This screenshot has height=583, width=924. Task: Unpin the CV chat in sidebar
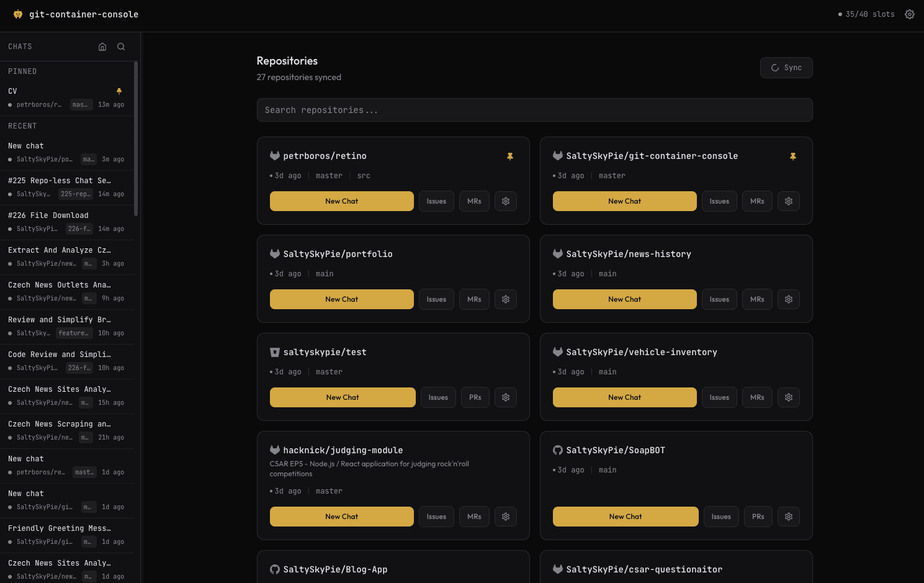pos(119,91)
